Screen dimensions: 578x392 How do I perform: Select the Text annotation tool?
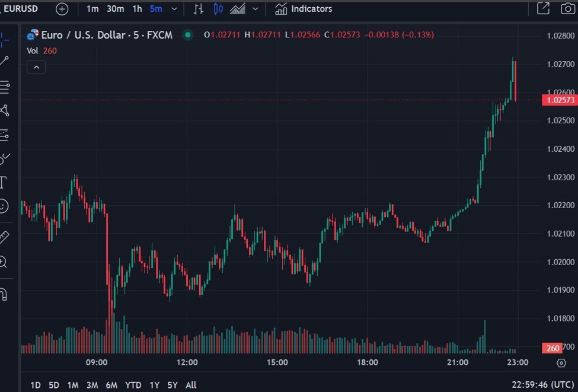(4, 181)
